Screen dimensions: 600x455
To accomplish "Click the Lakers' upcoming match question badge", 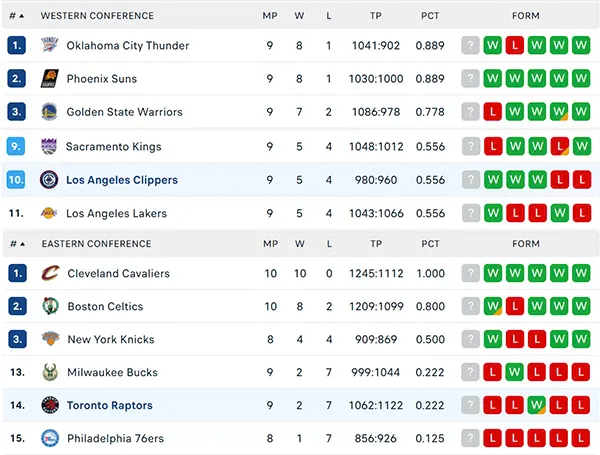I will tap(471, 213).
